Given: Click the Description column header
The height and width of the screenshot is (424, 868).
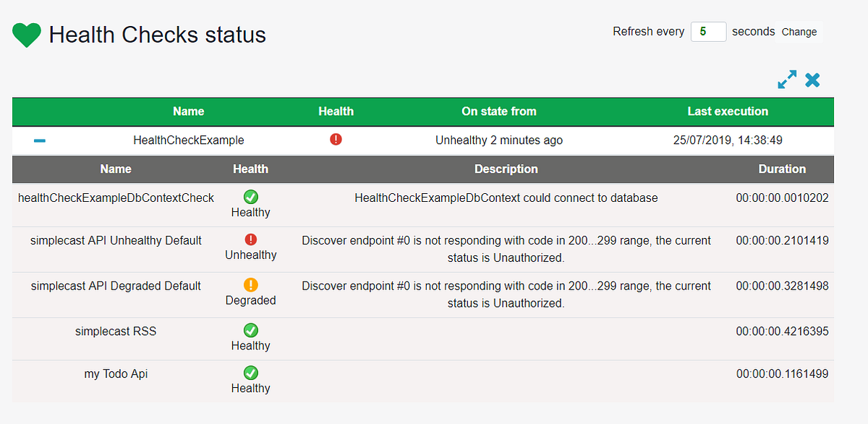Looking at the screenshot, I should click(x=506, y=169).
